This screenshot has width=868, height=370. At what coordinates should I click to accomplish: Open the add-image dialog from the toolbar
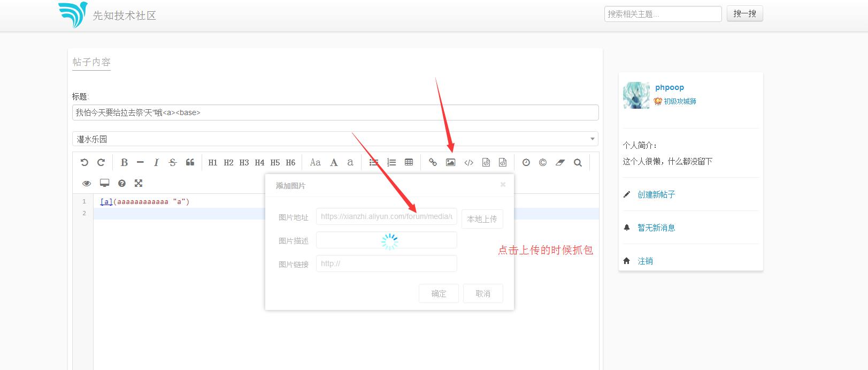point(451,162)
